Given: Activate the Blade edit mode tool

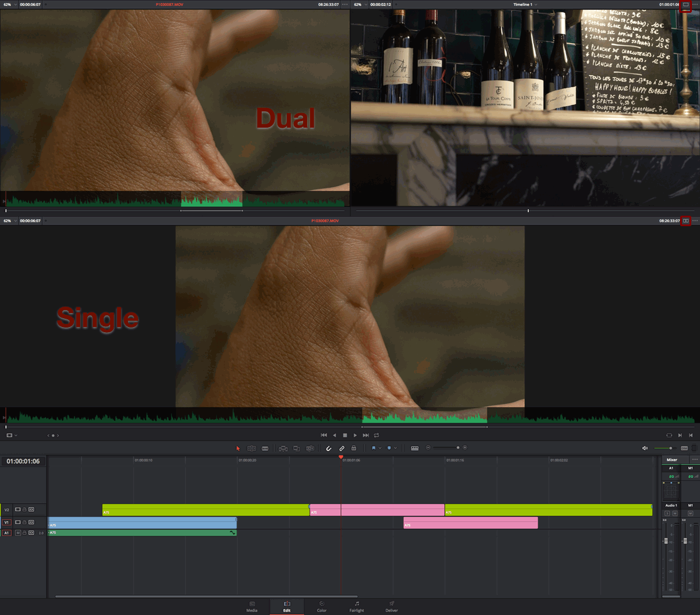Looking at the screenshot, I should pyautogui.click(x=265, y=448).
